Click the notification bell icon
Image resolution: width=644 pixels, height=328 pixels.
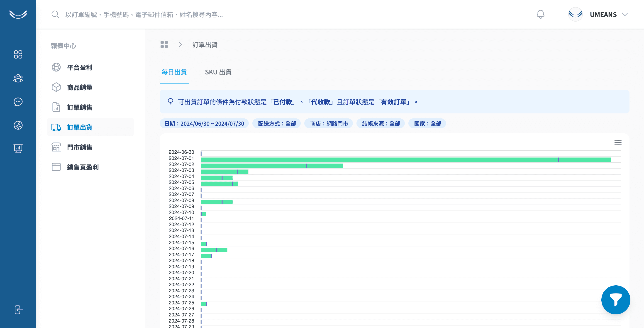pyautogui.click(x=540, y=14)
